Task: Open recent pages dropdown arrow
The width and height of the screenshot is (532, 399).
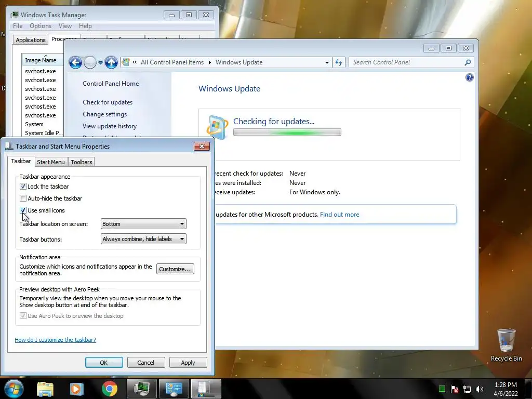Action: [x=100, y=63]
